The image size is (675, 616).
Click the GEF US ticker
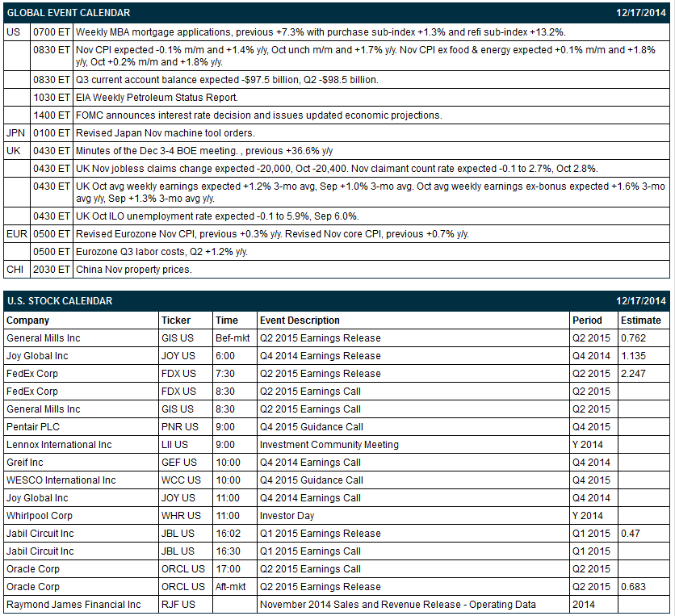pos(179,463)
